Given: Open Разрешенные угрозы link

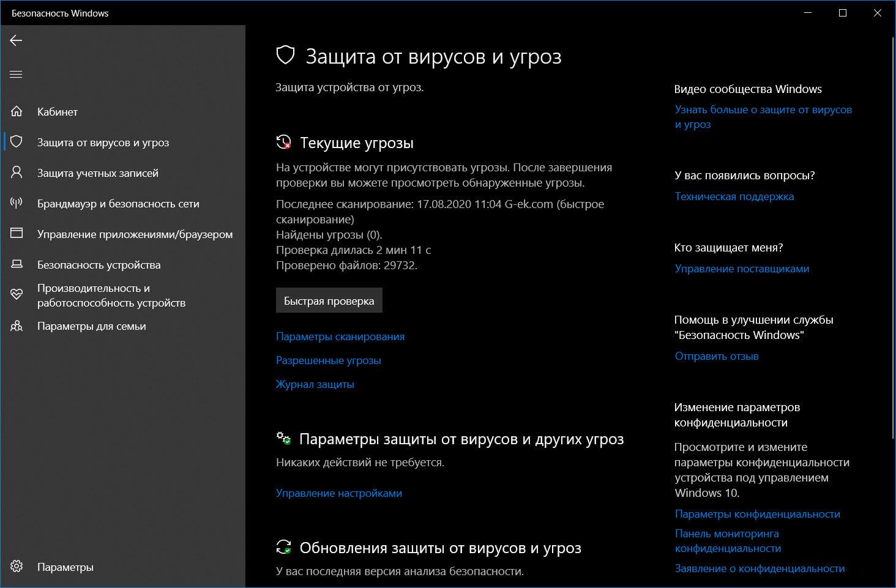Looking at the screenshot, I should [x=329, y=360].
